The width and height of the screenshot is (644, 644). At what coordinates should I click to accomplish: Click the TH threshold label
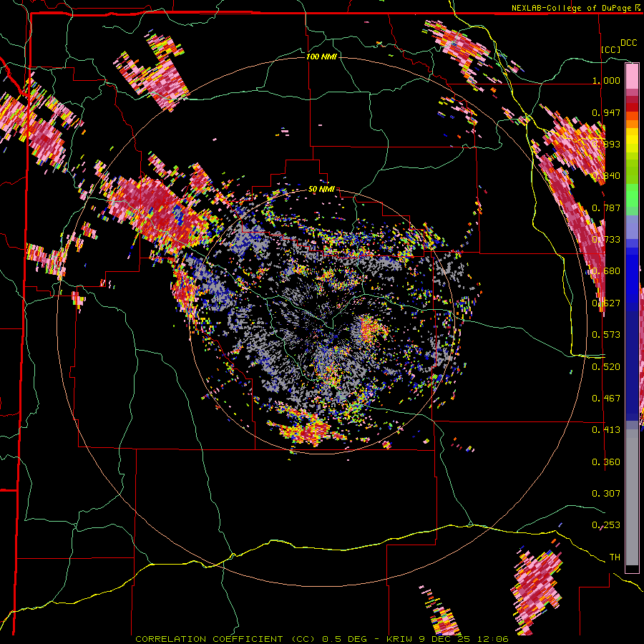[615, 557]
